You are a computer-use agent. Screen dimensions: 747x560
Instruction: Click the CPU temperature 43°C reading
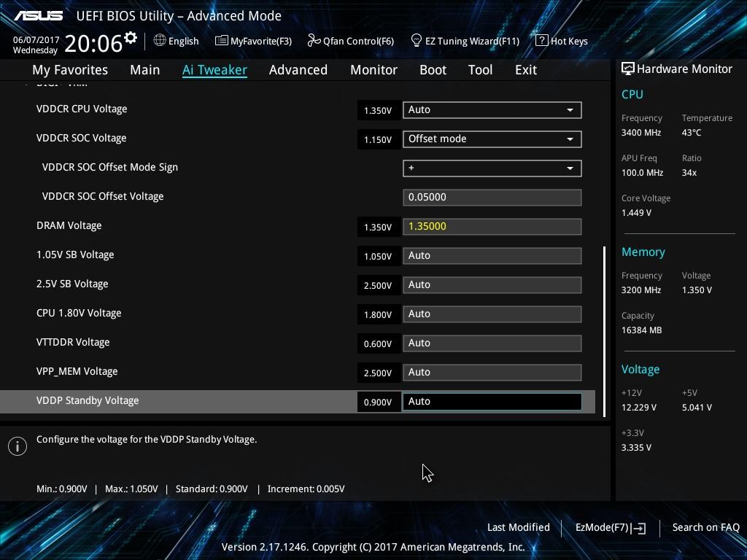tap(692, 133)
